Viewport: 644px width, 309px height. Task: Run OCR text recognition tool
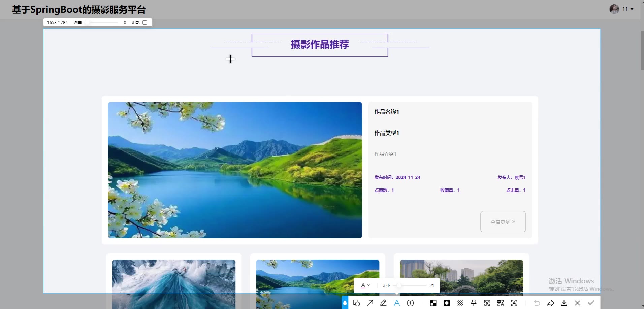tap(514, 303)
